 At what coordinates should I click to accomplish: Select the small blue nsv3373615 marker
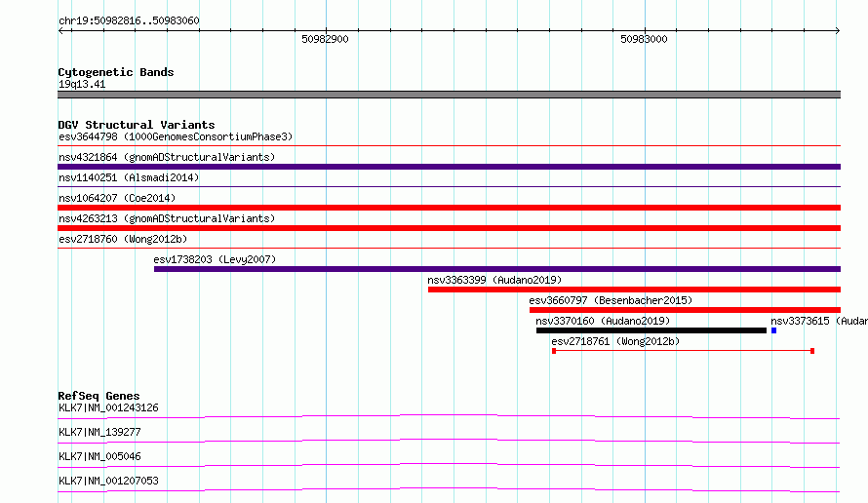(774, 330)
